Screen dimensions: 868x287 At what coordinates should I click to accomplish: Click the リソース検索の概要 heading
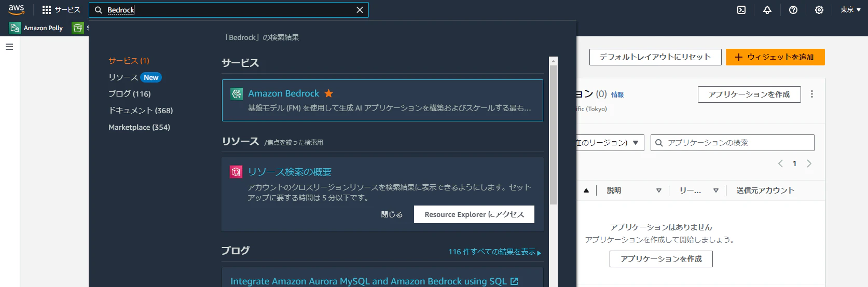pos(290,172)
